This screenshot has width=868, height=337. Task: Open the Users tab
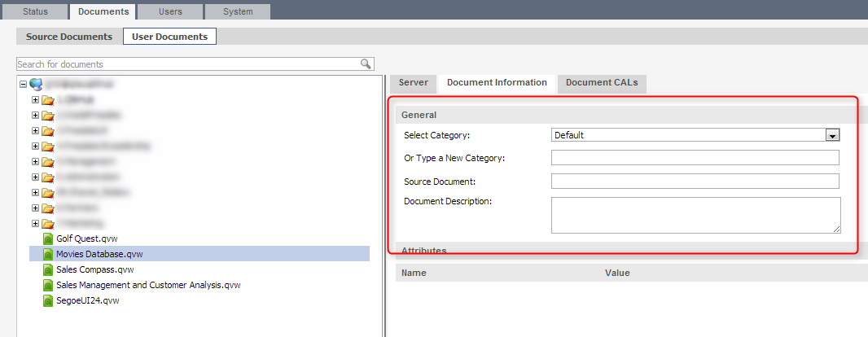169,11
